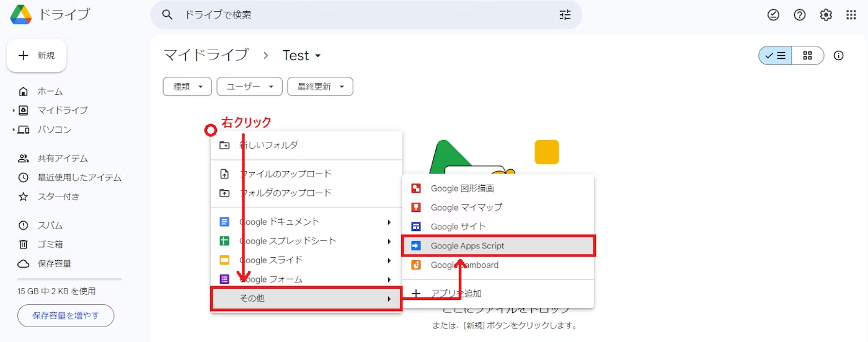
Task: Open advanced search options icon
Action: [x=565, y=15]
